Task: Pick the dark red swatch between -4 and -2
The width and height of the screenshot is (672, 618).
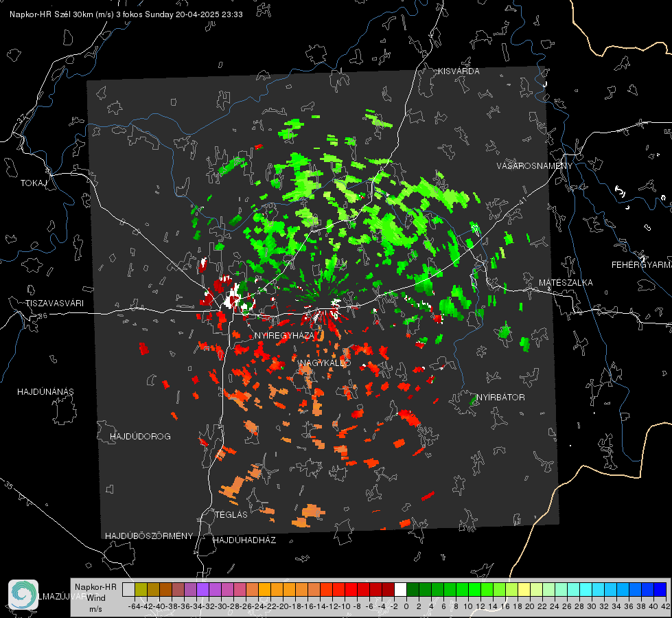Action: point(388,589)
